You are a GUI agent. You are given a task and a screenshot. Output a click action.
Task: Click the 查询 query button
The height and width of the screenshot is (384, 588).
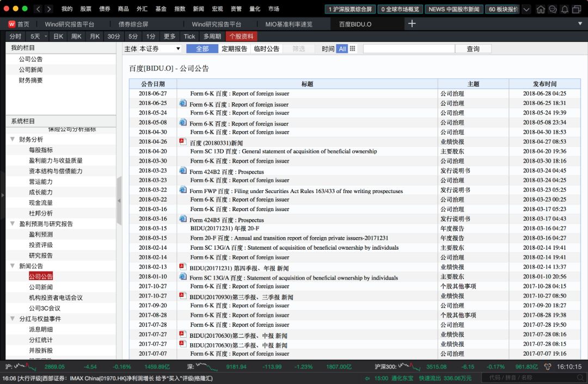coord(473,48)
